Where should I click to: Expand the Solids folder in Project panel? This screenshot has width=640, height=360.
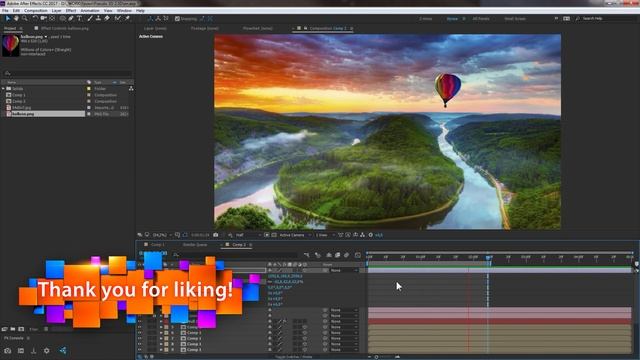[x=3, y=89]
